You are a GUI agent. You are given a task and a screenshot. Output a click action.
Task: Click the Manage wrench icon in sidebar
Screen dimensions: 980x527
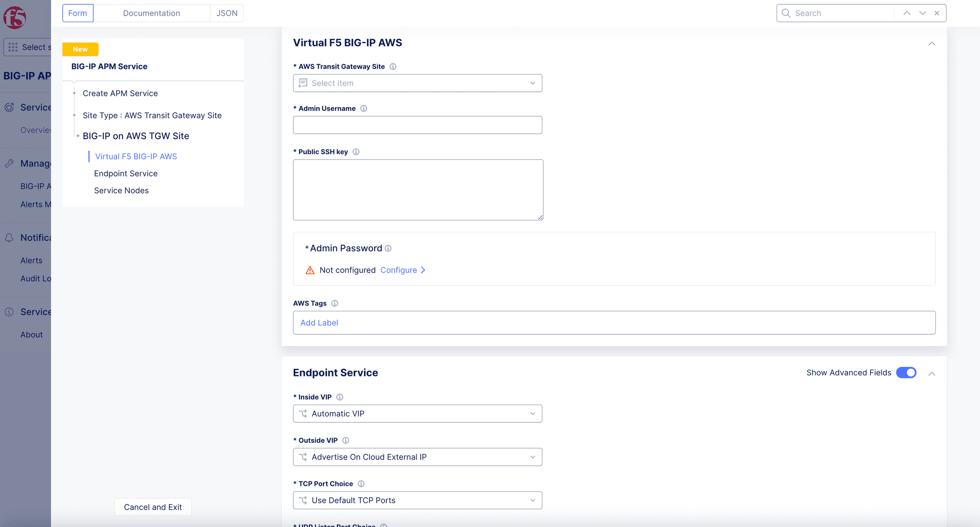[x=9, y=163]
